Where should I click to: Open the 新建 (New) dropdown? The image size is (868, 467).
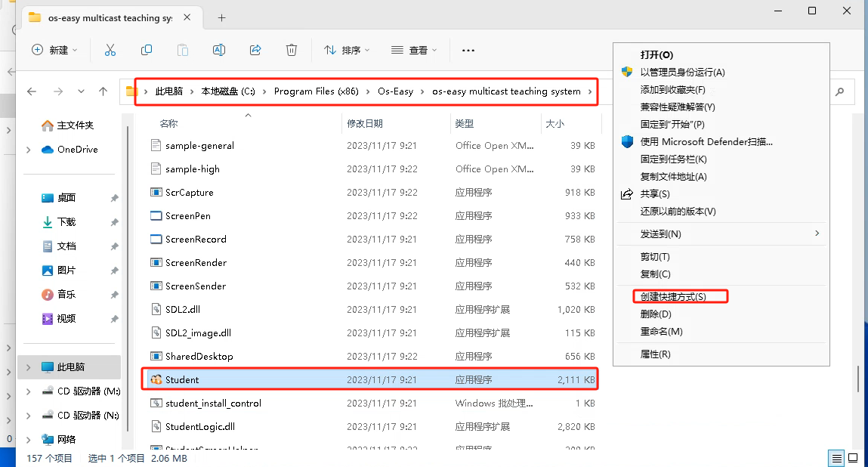pyautogui.click(x=55, y=50)
